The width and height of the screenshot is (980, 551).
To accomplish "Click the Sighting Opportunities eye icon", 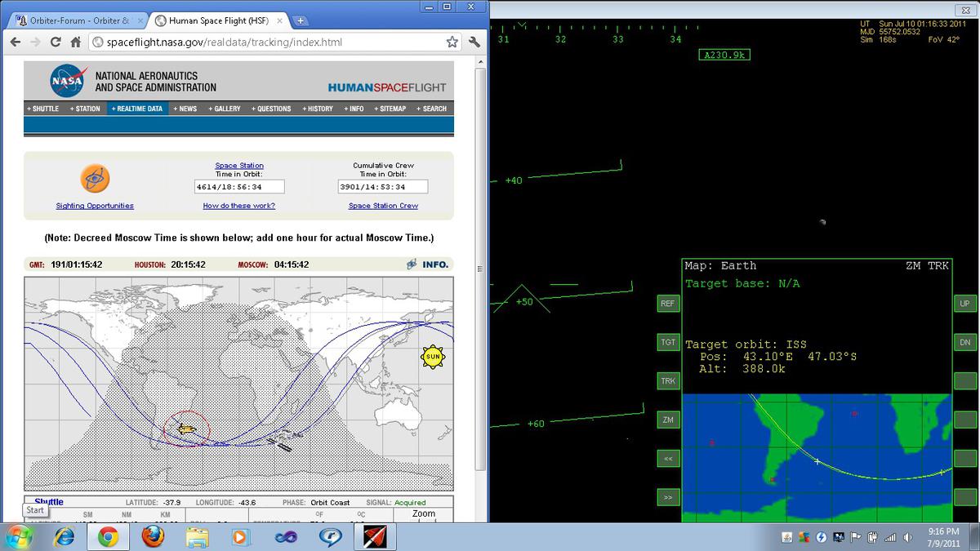I will pyautogui.click(x=95, y=178).
